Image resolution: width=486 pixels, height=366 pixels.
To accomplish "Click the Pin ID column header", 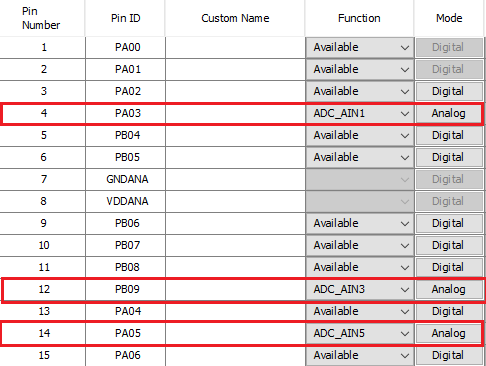I will tap(125, 18).
